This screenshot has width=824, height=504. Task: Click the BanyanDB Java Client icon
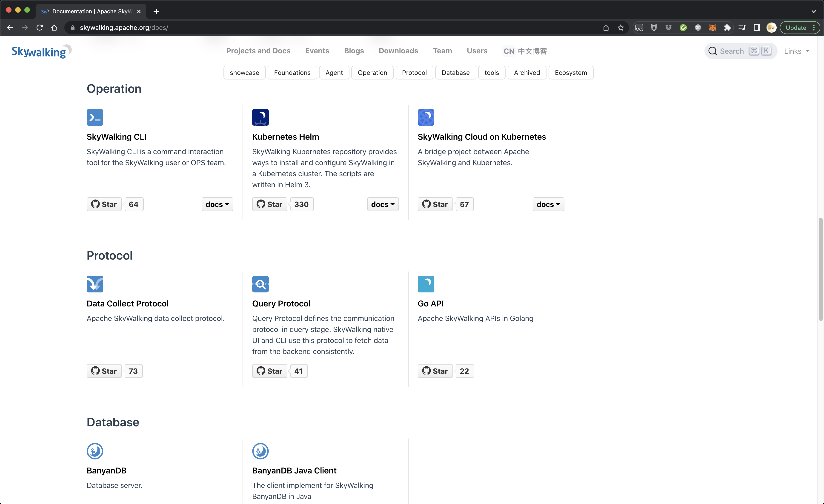260,451
